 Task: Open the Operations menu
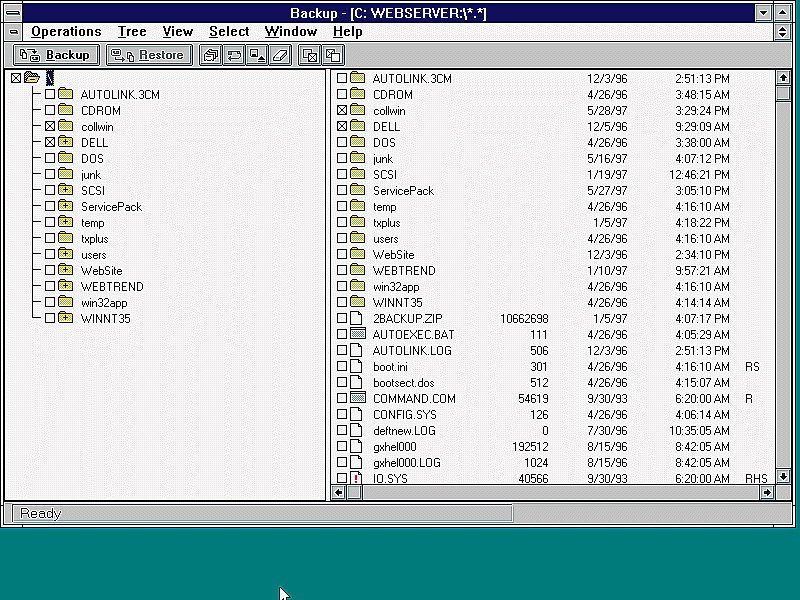coord(66,32)
